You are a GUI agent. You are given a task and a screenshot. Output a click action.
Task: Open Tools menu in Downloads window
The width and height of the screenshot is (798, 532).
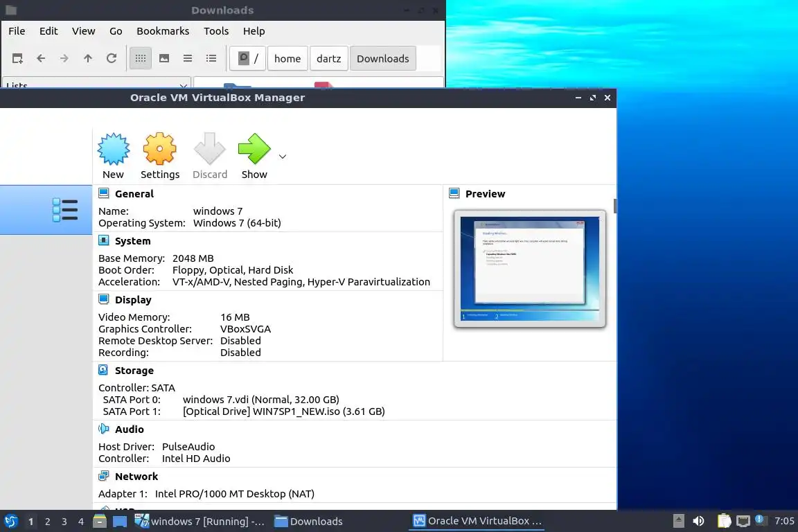point(216,31)
